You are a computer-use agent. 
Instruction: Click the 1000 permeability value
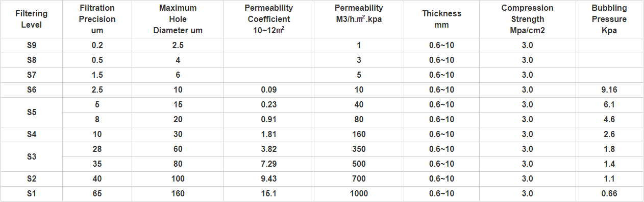pos(359,194)
